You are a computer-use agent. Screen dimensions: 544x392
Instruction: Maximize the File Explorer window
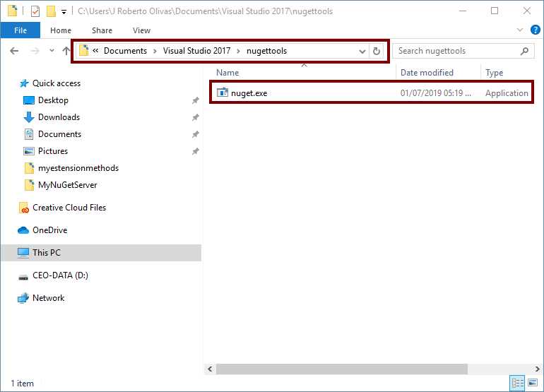tap(495, 11)
